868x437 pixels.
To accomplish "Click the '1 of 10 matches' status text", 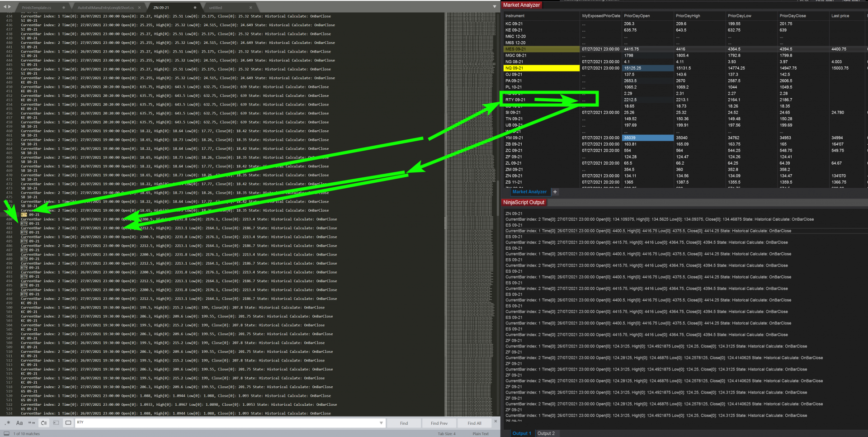I will (x=27, y=434).
